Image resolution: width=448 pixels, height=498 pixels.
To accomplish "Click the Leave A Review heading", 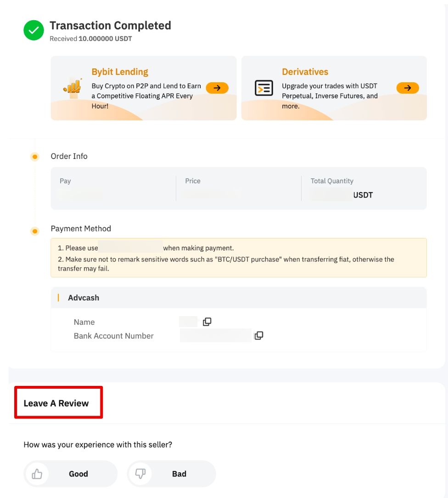I will 56,403.
